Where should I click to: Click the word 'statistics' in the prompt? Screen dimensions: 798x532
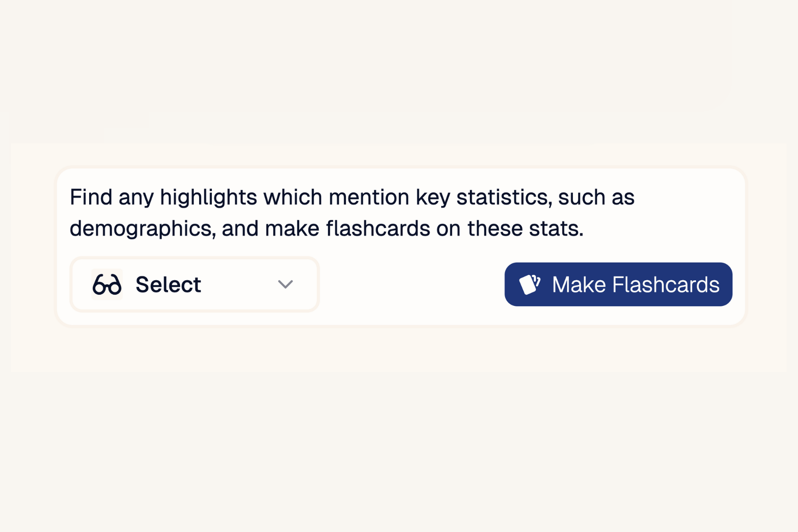(504, 197)
